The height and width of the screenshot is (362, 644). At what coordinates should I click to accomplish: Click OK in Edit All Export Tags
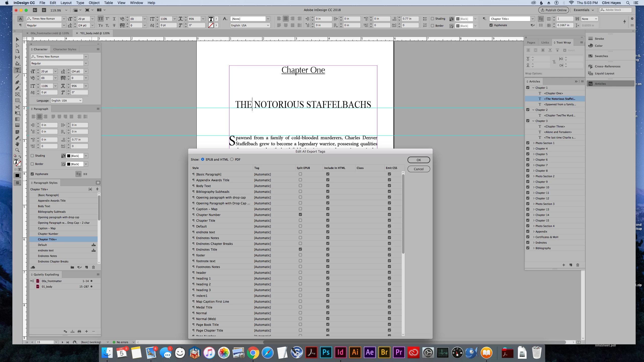point(418,160)
